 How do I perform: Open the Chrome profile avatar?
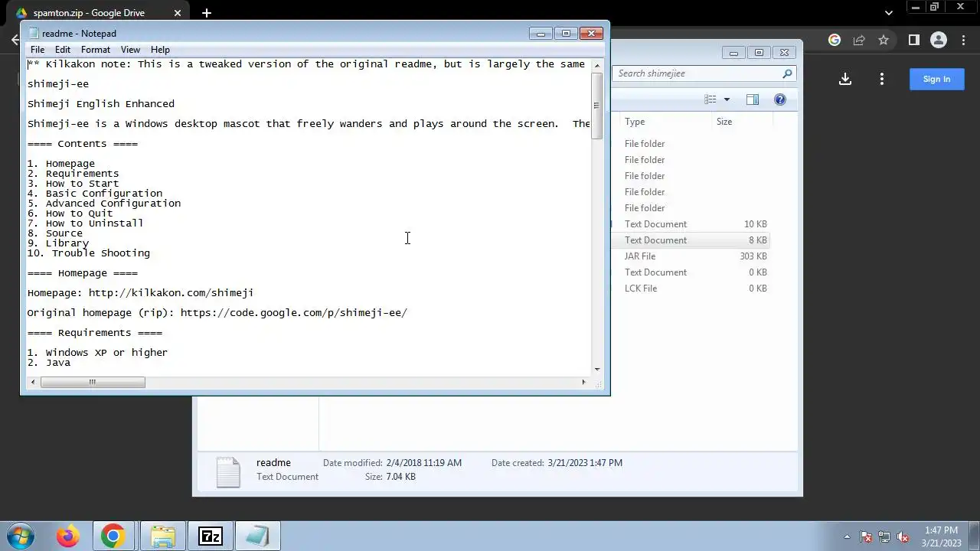[x=939, y=40]
